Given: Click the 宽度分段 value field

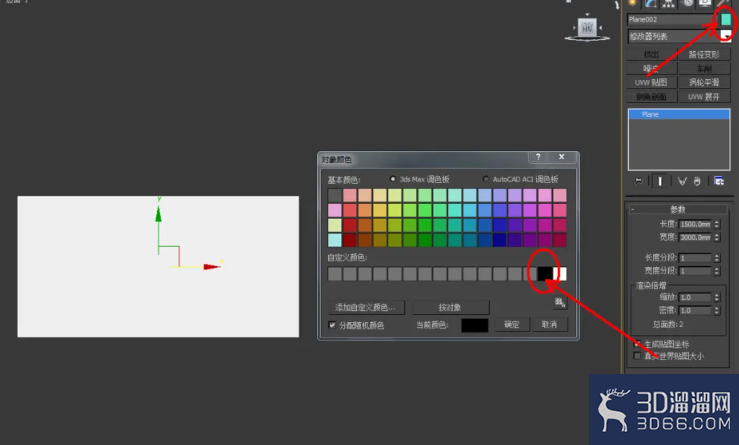Looking at the screenshot, I should tap(695, 271).
